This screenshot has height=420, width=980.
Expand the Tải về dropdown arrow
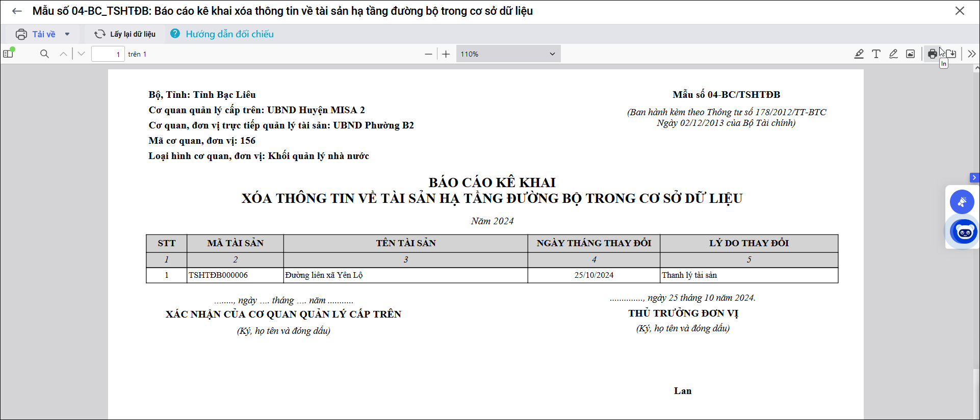67,34
